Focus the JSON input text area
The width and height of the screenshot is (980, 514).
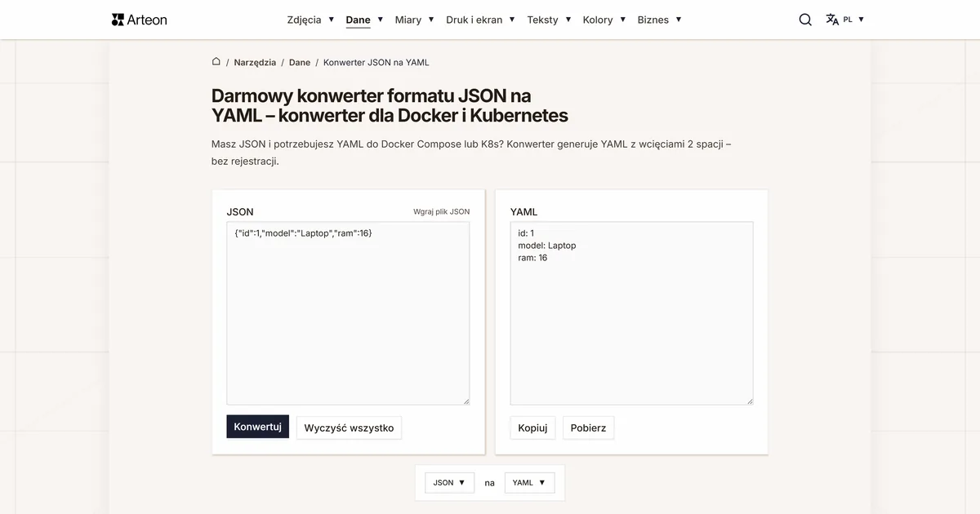click(x=348, y=313)
